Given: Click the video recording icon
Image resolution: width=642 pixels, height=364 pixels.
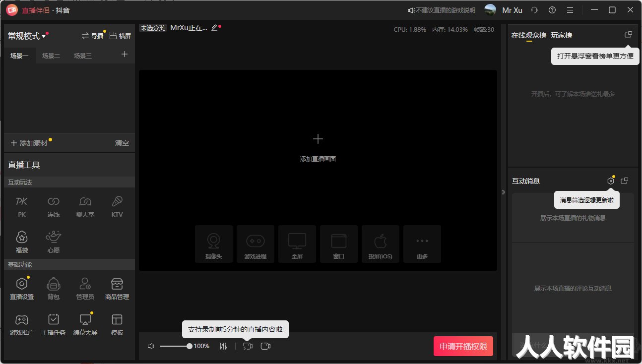Looking at the screenshot, I should click(265, 346).
